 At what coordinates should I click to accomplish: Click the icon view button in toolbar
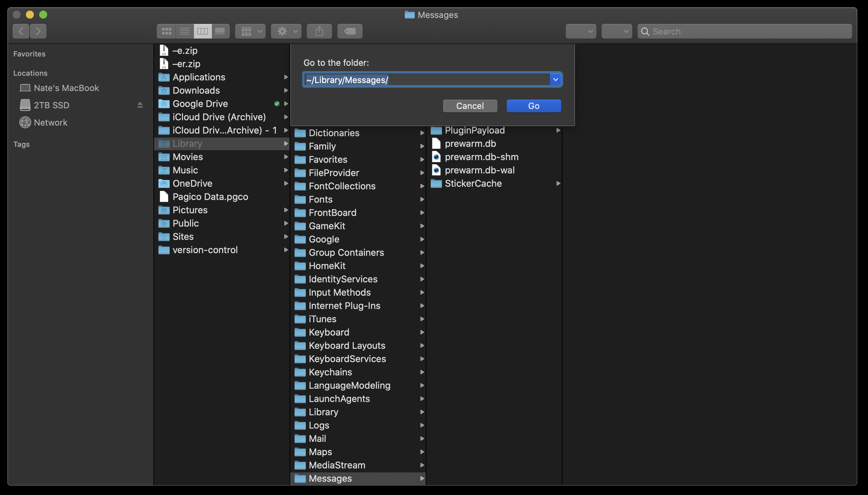point(166,31)
